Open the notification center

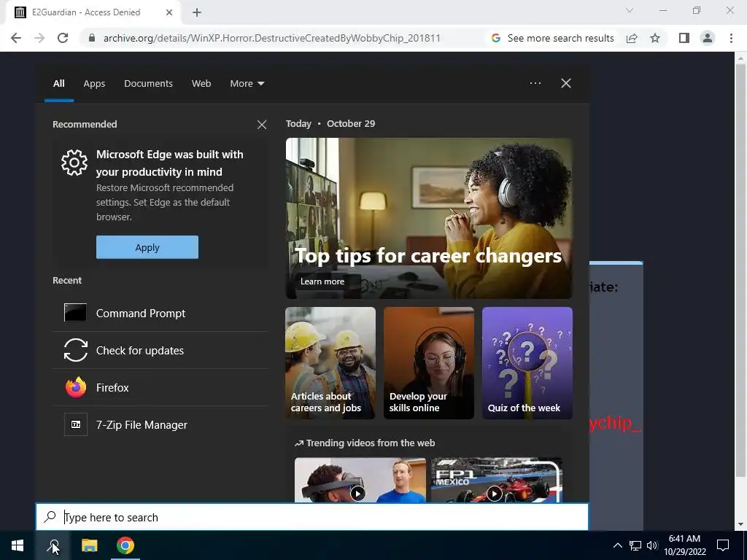[723, 545]
